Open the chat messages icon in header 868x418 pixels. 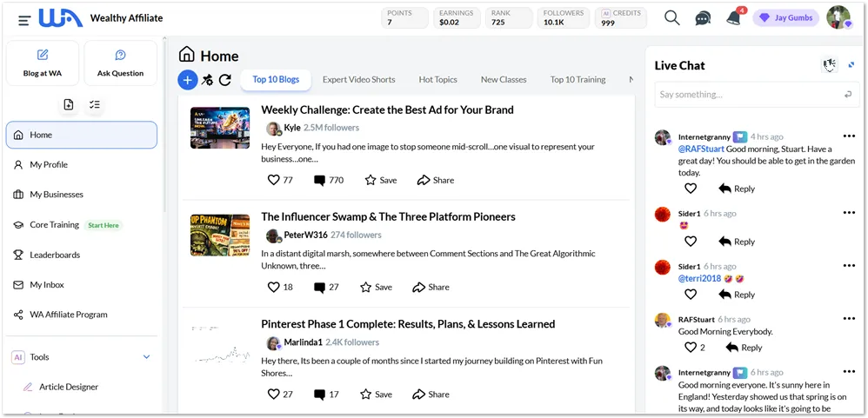click(703, 18)
